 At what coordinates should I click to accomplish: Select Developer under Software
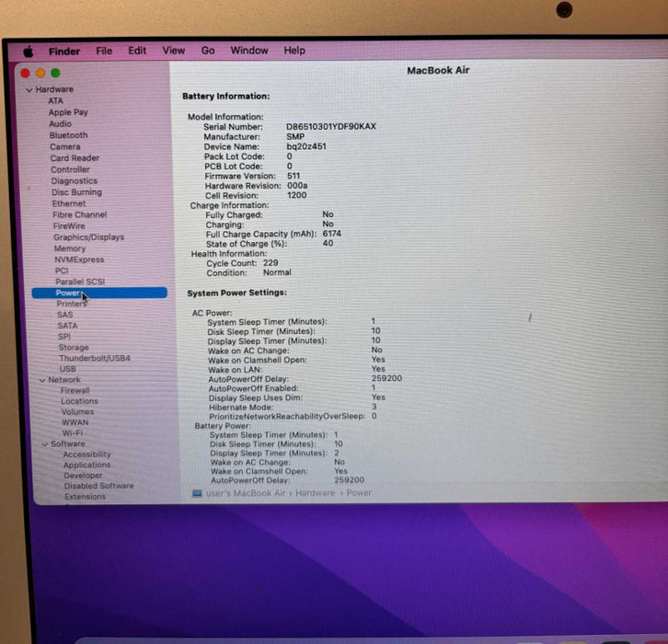click(83, 476)
